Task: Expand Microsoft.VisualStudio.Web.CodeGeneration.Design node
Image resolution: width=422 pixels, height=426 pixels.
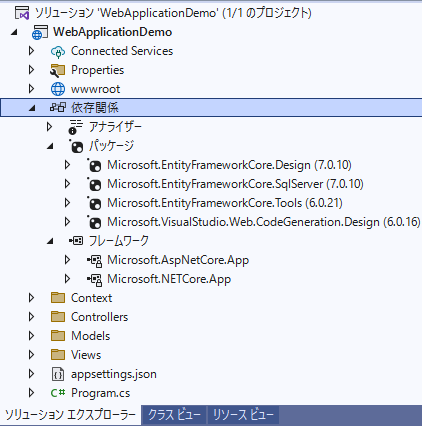Action: click(67, 222)
